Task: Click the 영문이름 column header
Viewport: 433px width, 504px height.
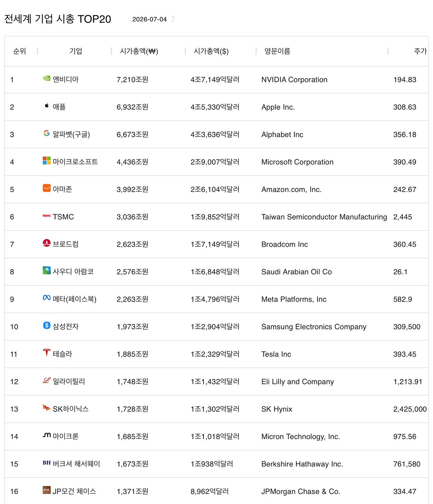Action: coord(277,51)
